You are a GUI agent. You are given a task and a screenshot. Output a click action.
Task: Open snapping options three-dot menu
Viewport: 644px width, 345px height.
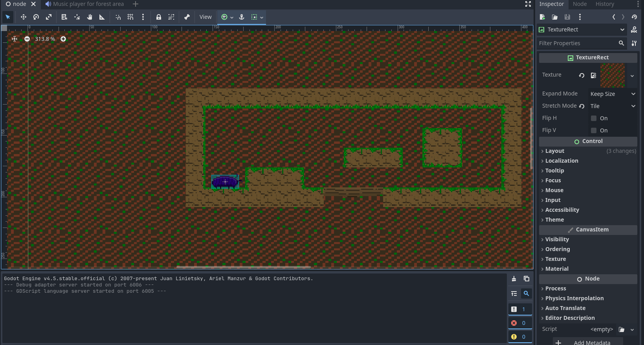pos(143,17)
